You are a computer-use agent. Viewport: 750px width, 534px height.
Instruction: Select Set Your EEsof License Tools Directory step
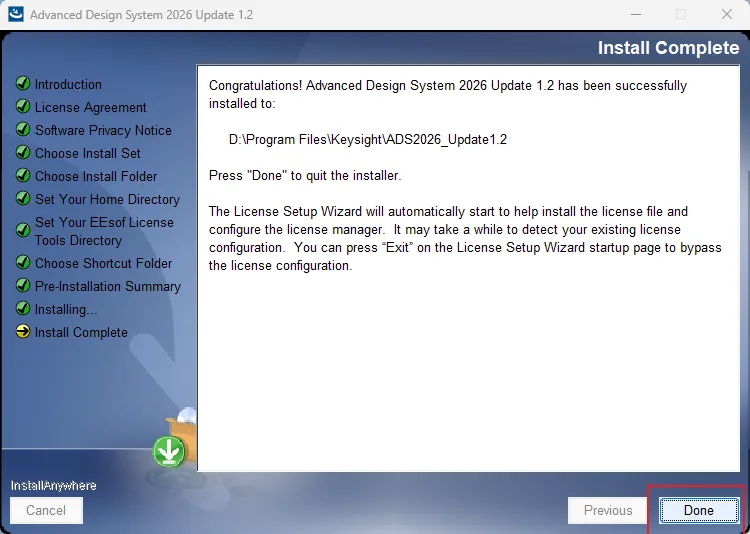104,231
